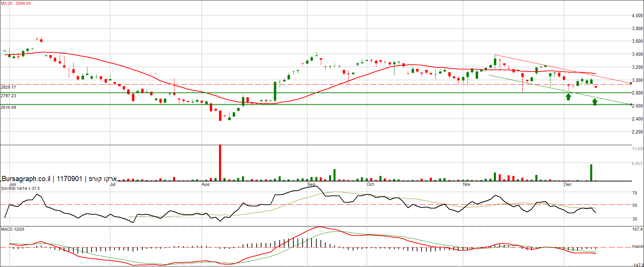This screenshot has width=644, height=267.
Task: Click the RSI 70 level axis label
Action: point(635,193)
